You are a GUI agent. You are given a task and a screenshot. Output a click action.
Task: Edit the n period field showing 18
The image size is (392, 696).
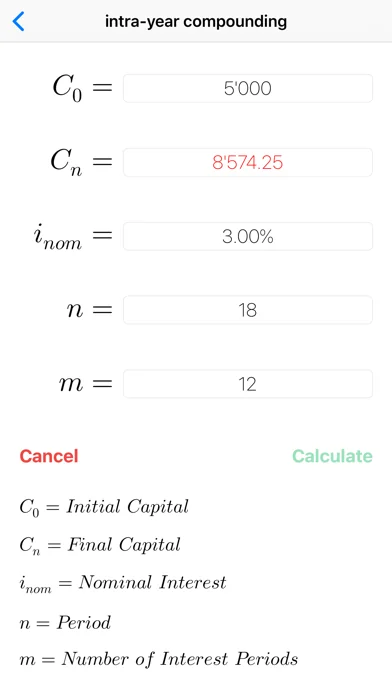[x=248, y=310]
